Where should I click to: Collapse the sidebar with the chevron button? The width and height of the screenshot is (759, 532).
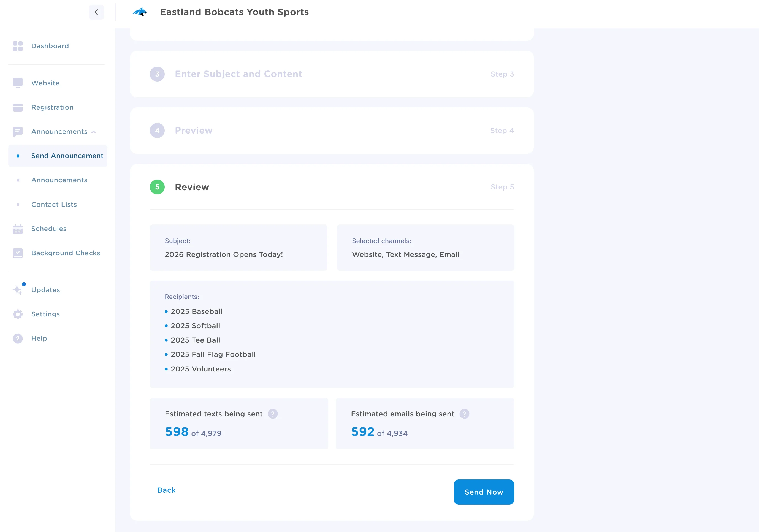[x=96, y=12]
